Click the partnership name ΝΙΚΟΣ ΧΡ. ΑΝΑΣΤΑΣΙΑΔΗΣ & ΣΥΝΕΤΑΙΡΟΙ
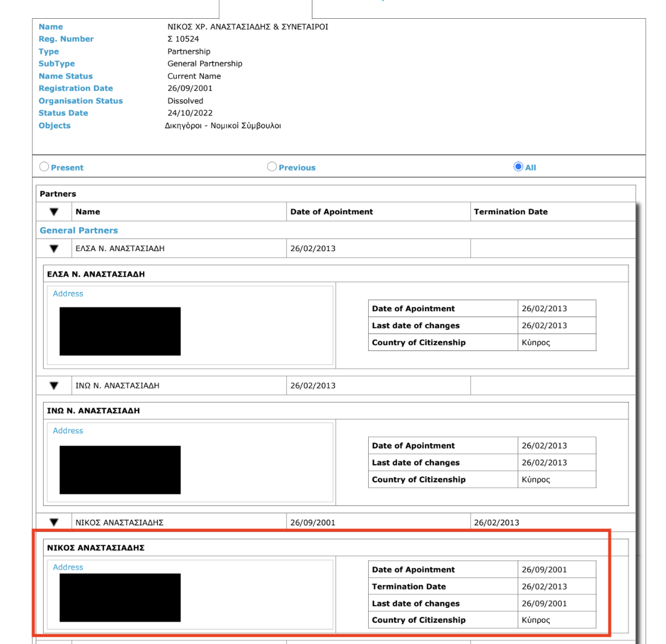Screen dimensions: 666x644 [248, 27]
